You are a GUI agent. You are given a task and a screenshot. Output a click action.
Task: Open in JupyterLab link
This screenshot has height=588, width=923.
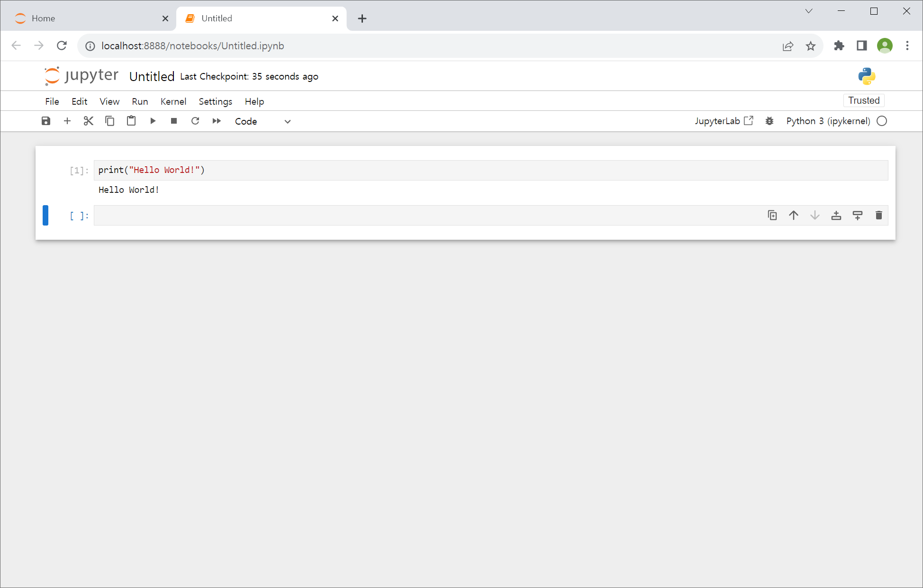[x=724, y=121]
